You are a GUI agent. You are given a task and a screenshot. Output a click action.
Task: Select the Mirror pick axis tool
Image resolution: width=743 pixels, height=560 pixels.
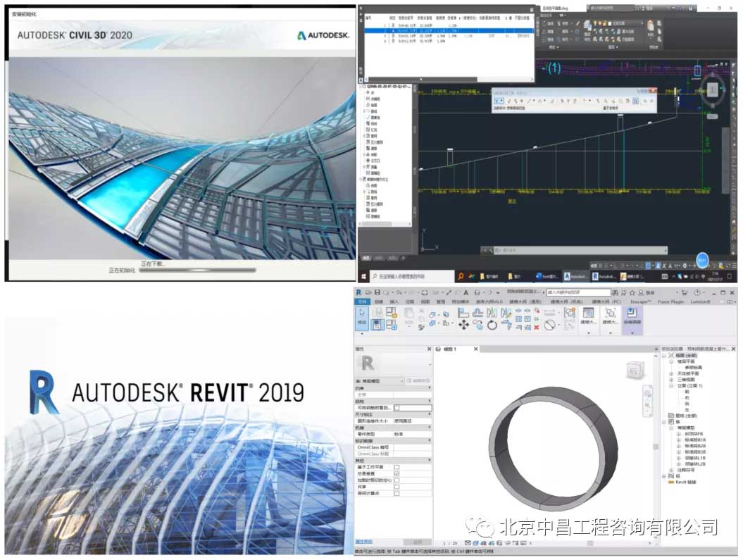coord(492,313)
